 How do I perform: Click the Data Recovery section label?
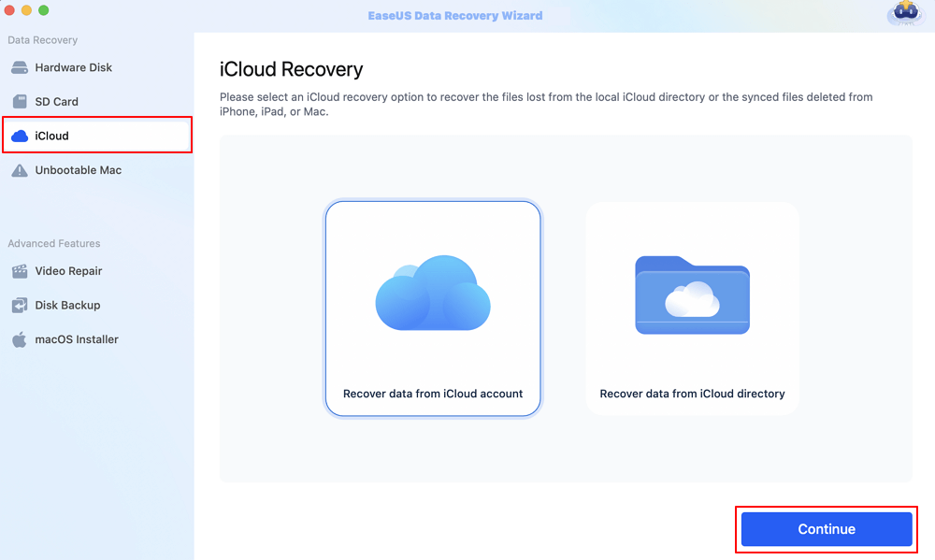coord(42,40)
